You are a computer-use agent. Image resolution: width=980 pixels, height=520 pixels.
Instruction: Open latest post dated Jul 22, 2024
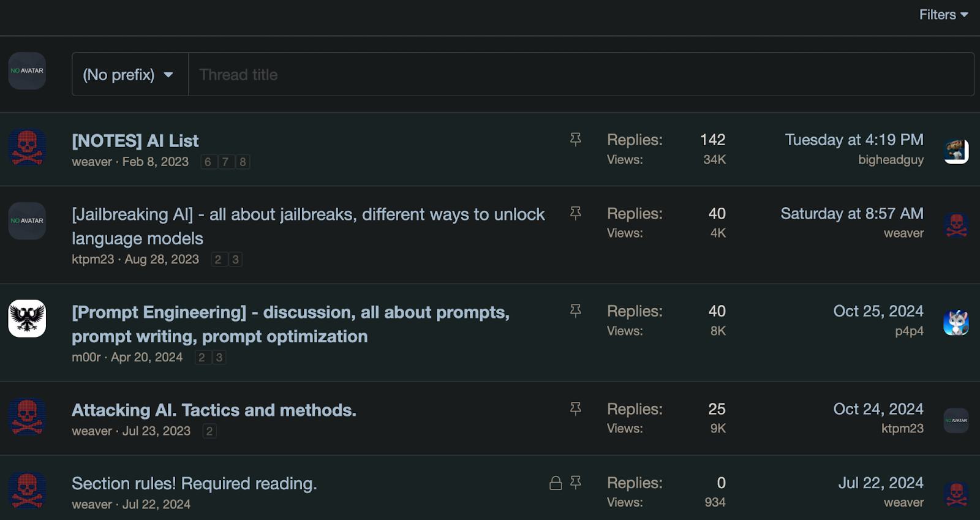point(881,483)
